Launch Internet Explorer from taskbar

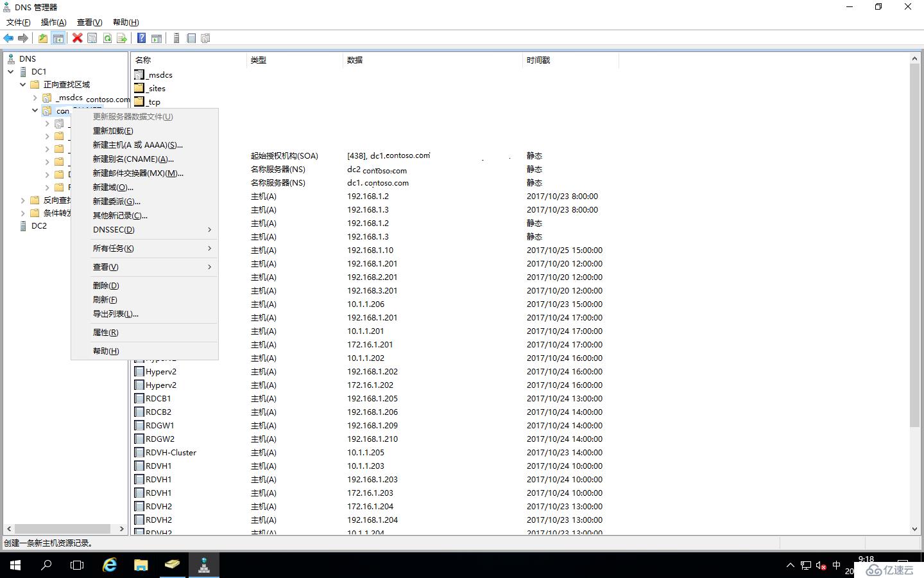(110, 565)
